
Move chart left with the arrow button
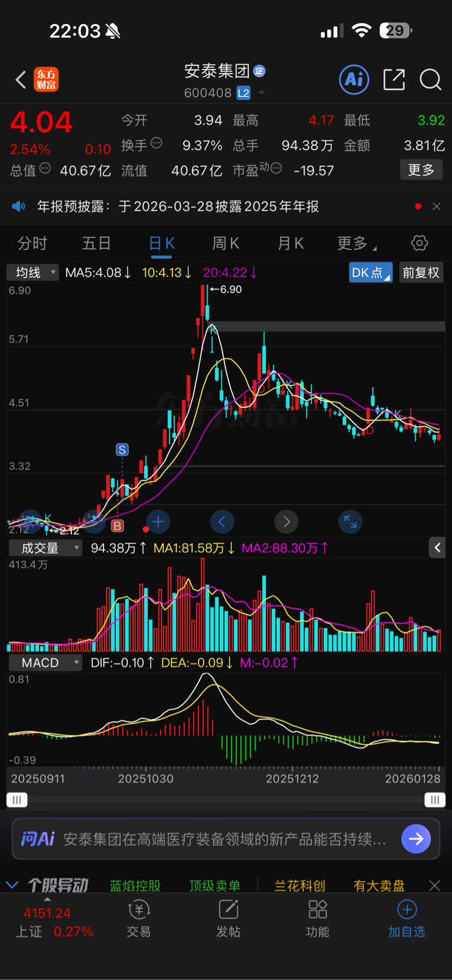click(x=222, y=522)
